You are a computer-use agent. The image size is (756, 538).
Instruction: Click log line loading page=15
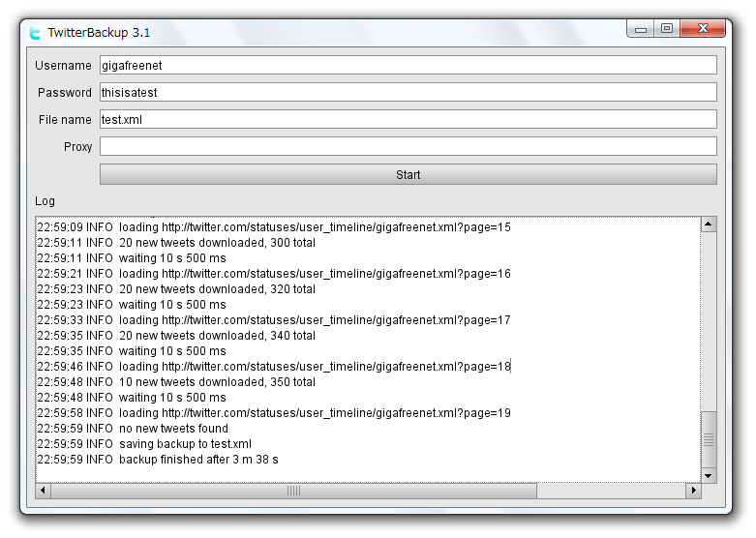274,227
